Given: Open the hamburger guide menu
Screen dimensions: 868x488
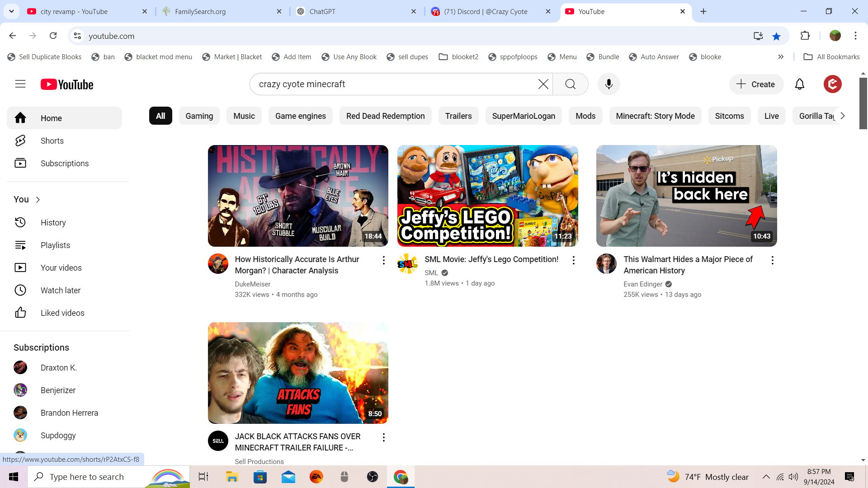Looking at the screenshot, I should tap(20, 84).
